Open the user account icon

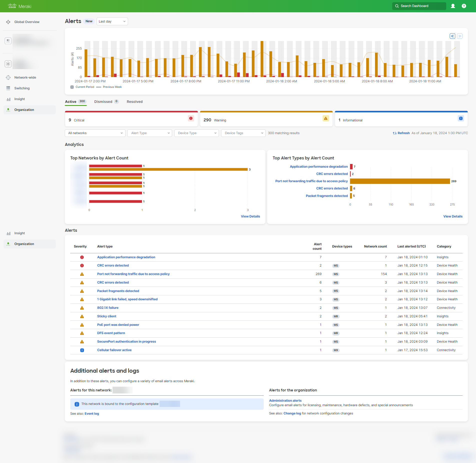coord(453,6)
